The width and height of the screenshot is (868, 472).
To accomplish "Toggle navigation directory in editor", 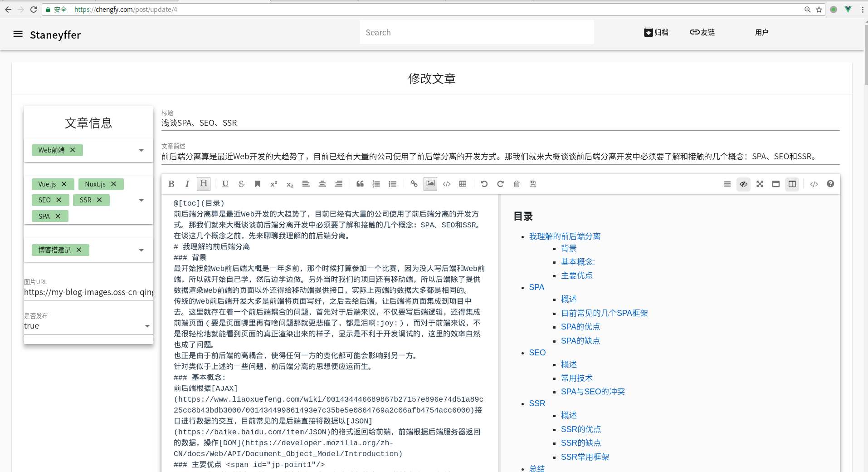I will pyautogui.click(x=727, y=184).
